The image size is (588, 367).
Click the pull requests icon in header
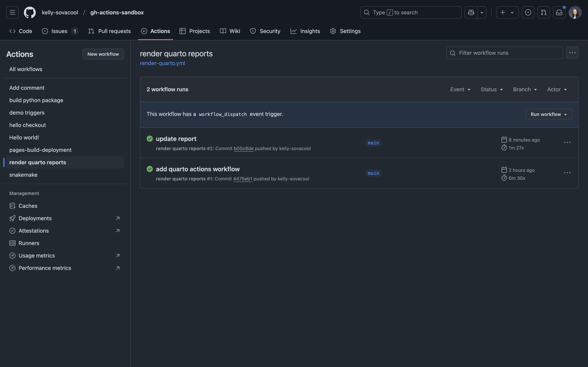coord(543,12)
